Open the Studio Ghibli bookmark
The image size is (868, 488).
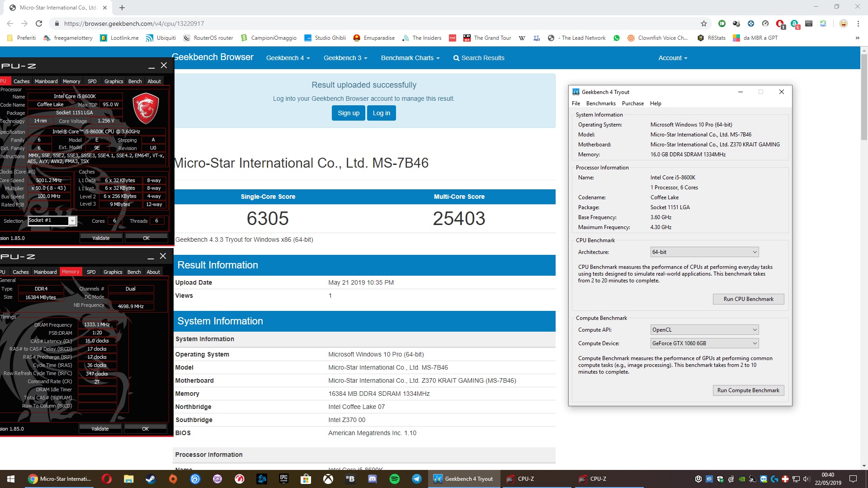point(325,38)
